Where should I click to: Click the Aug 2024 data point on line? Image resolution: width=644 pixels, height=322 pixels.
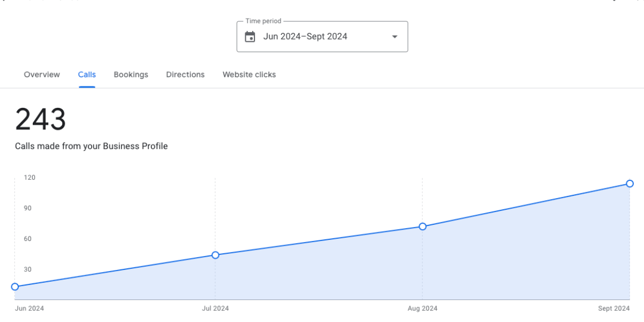[422, 226]
